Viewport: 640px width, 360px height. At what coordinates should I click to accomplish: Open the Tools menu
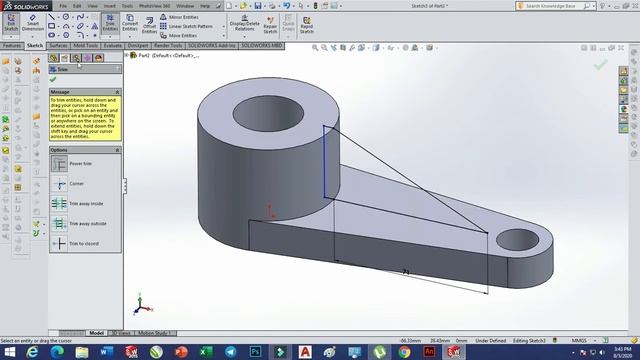(127, 6)
